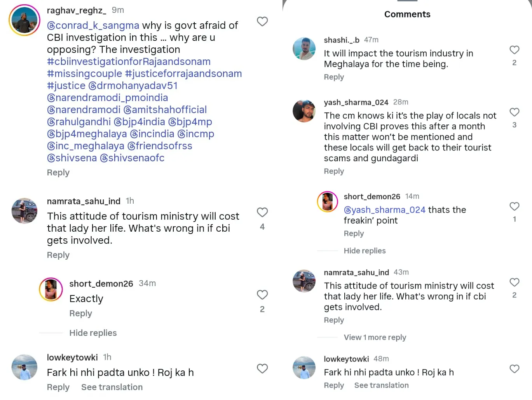Reply to shashi._.b's comment
Viewport: 532px width, 400px height.
pyautogui.click(x=334, y=77)
